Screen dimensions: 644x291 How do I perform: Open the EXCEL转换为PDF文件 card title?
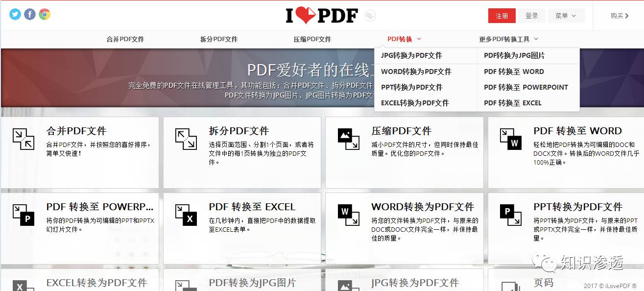pyautogui.click(x=97, y=283)
